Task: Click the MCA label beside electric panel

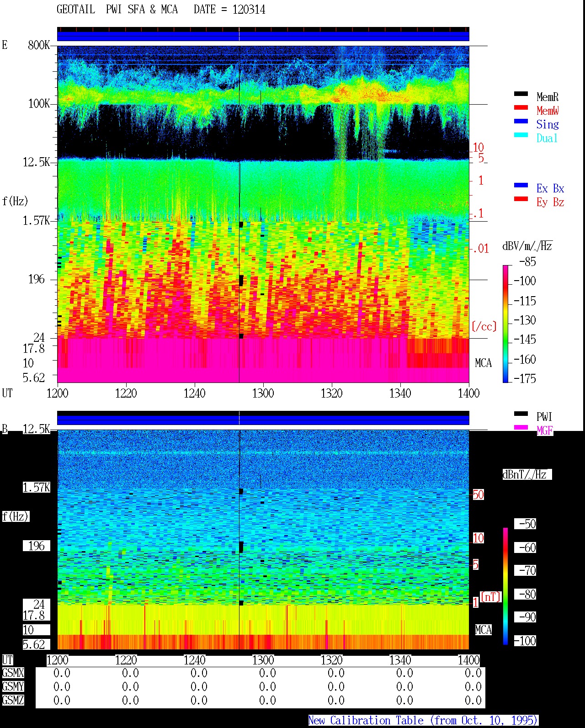Action: click(483, 363)
